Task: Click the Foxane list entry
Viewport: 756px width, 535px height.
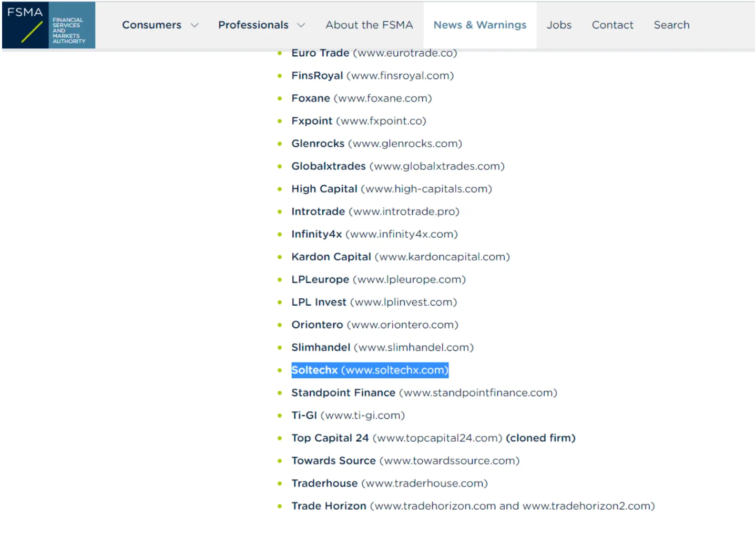Action: click(x=361, y=98)
